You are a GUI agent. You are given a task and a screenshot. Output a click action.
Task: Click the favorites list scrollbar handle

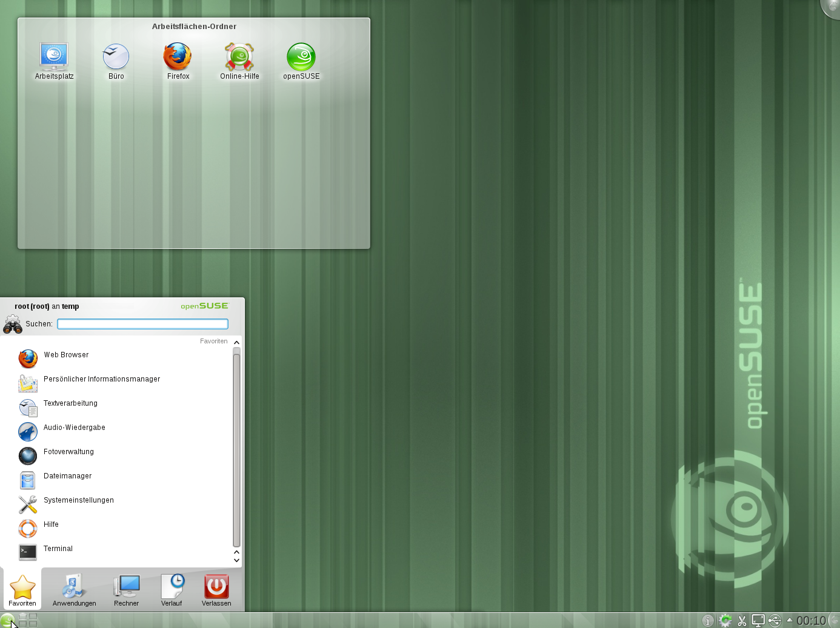(236, 450)
